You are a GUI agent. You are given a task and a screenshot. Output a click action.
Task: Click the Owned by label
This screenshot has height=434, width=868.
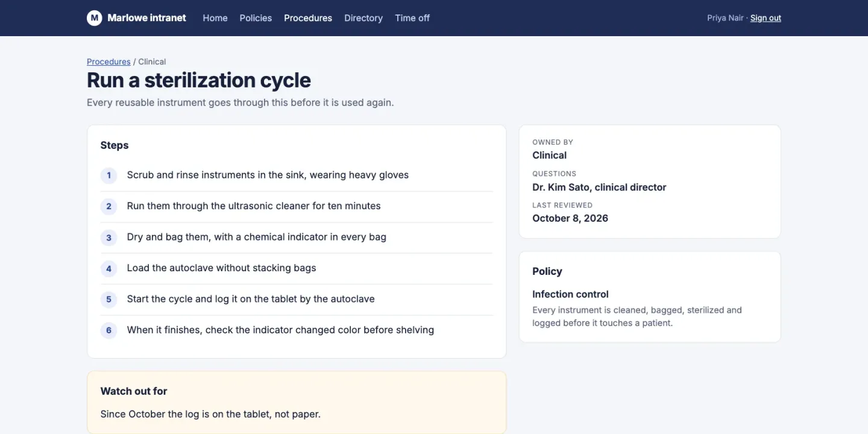click(x=553, y=142)
